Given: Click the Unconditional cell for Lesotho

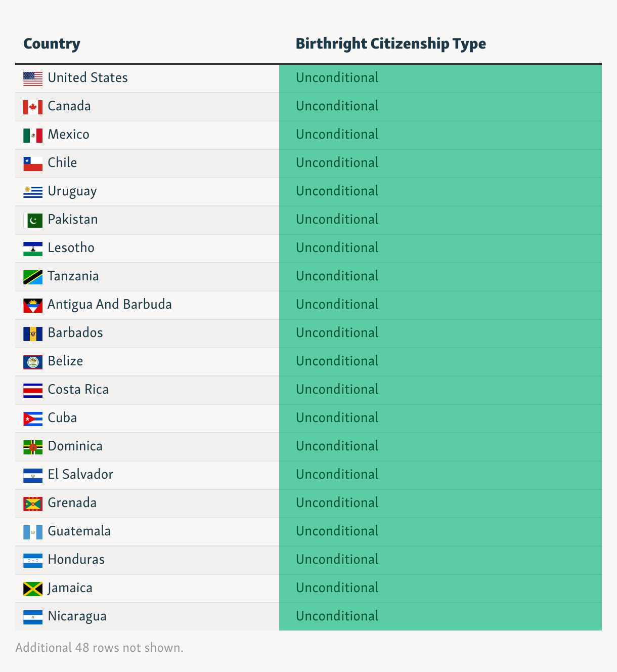Looking at the screenshot, I should [x=440, y=248].
